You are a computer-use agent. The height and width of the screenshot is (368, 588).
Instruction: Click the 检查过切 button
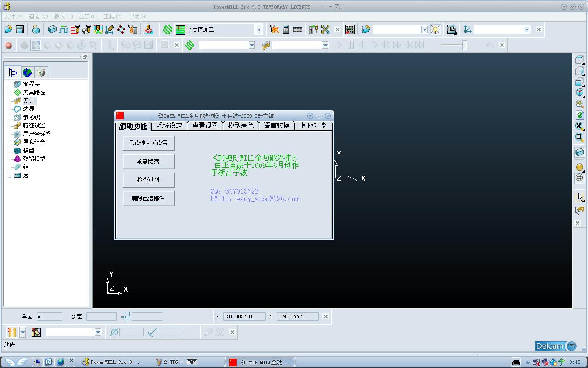pos(148,180)
